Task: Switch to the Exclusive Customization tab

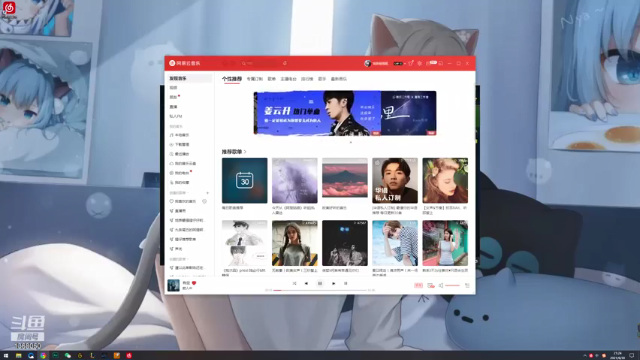Action: [x=255, y=79]
